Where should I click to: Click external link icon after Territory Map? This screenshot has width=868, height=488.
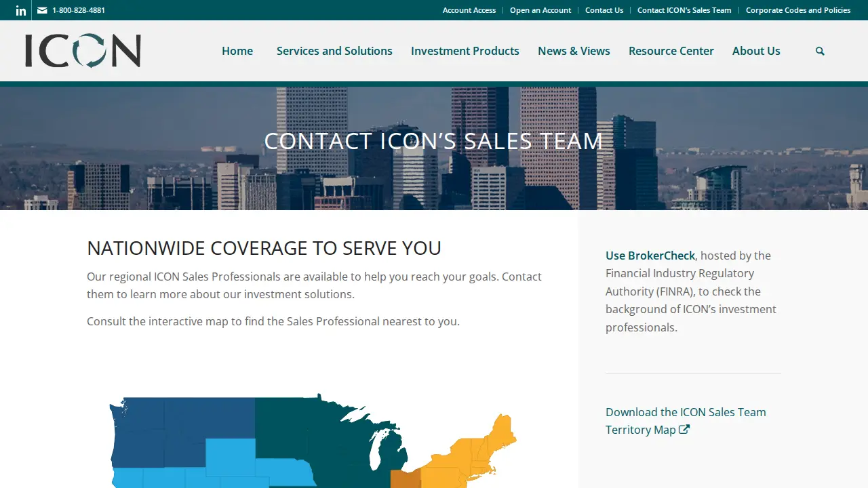684,429
